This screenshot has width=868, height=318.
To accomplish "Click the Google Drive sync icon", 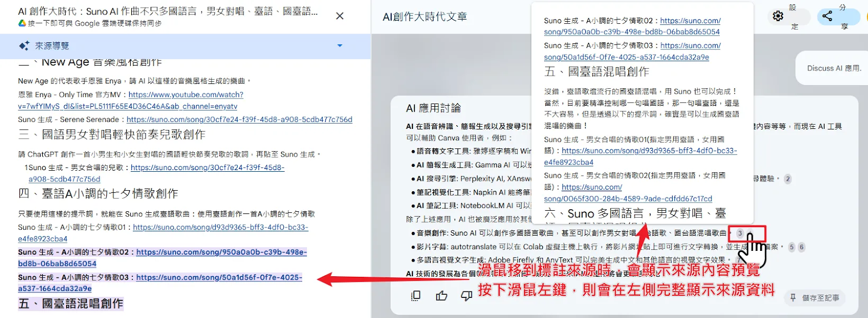I will pos(22,23).
